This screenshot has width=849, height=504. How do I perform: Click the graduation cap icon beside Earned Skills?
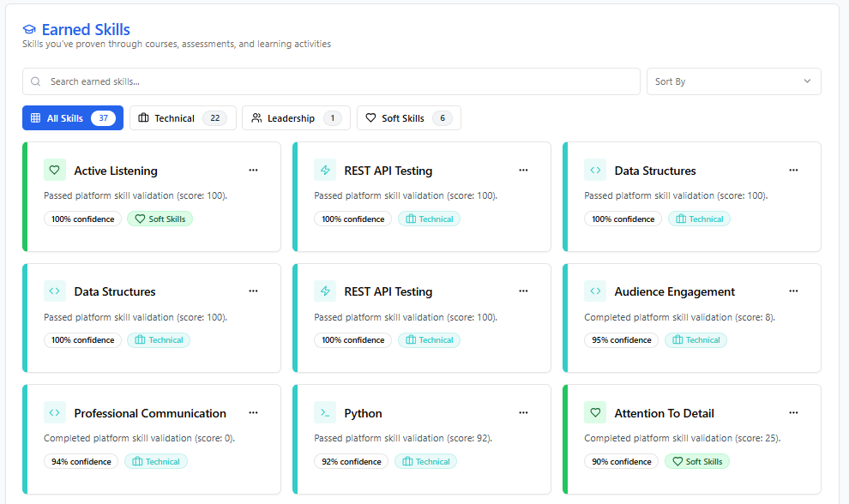pyautogui.click(x=29, y=30)
